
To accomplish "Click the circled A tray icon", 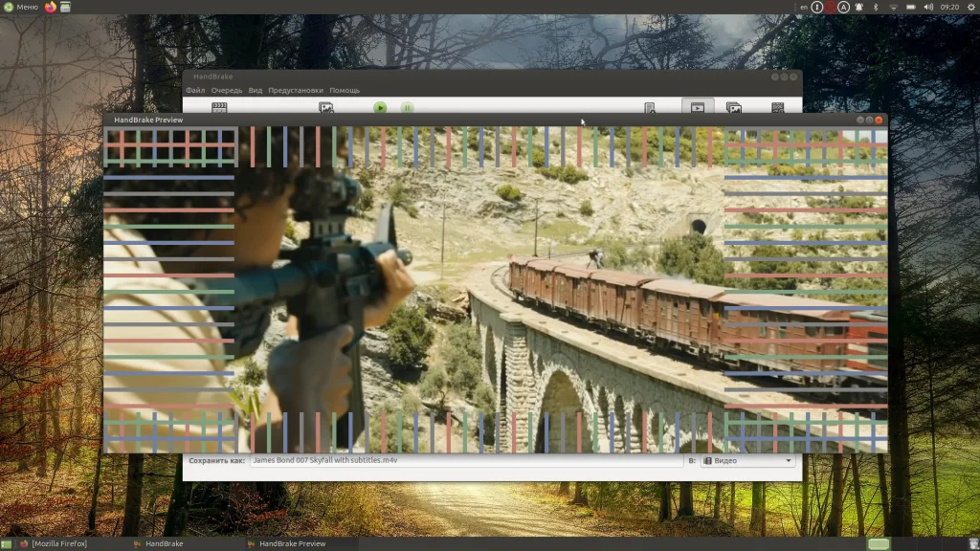I will tap(844, 7).
